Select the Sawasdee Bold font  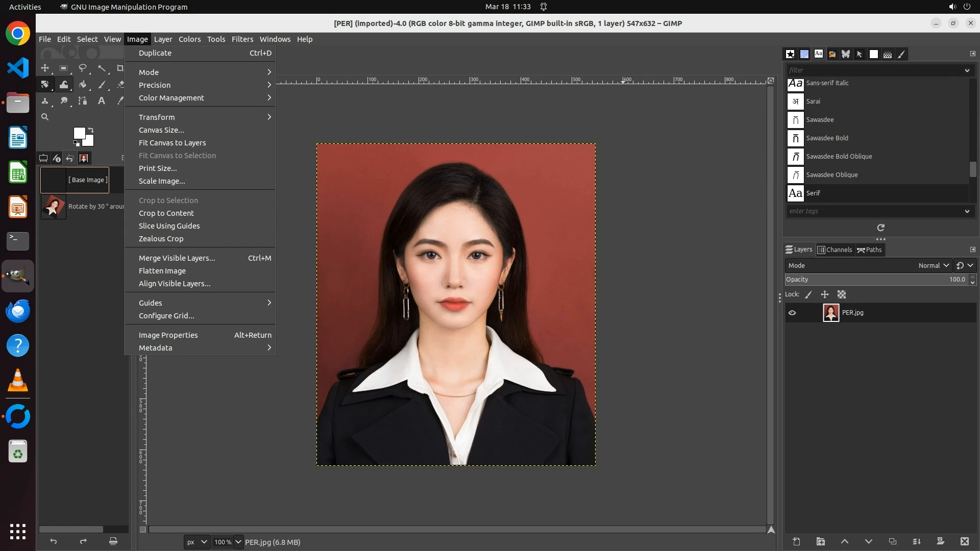click(827, 138)
